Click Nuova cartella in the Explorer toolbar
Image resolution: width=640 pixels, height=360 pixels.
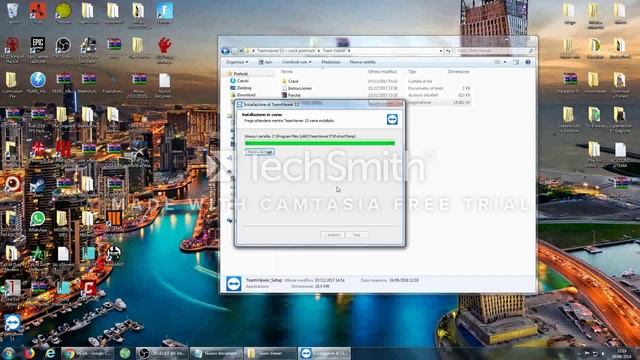click(362, 62)
